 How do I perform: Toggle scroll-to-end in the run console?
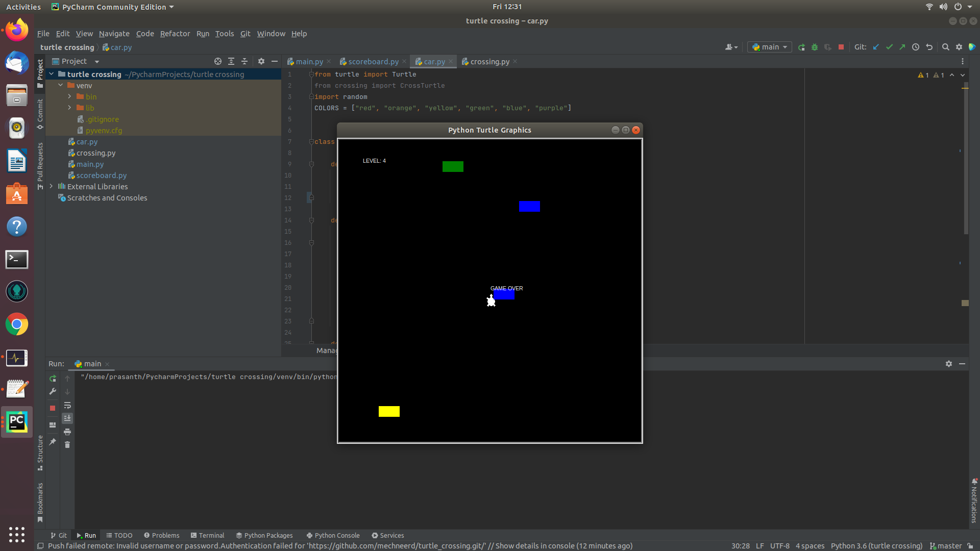(67, 418)
